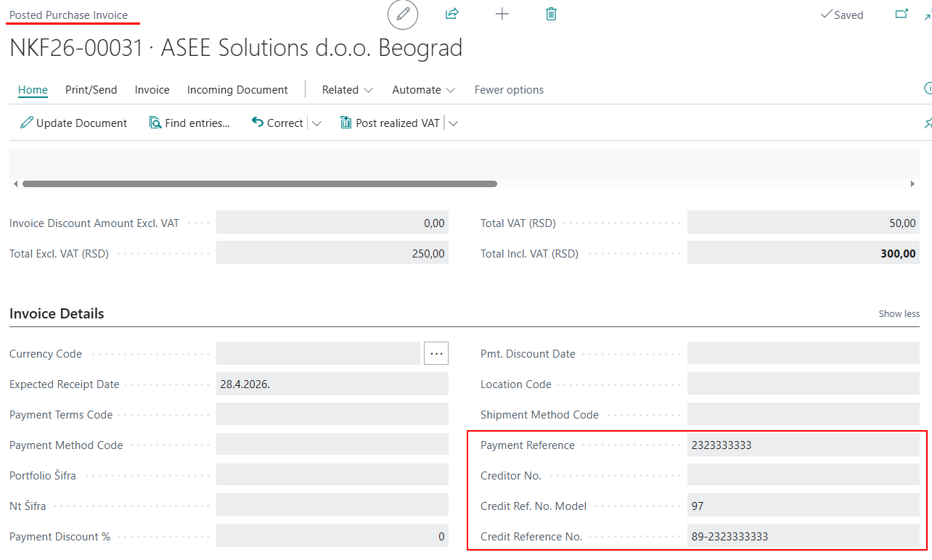Viewport: 932px width, 560px height.
Task: Click the Total Incl. VAT (RSD) label
Action: tap(529, 254)
